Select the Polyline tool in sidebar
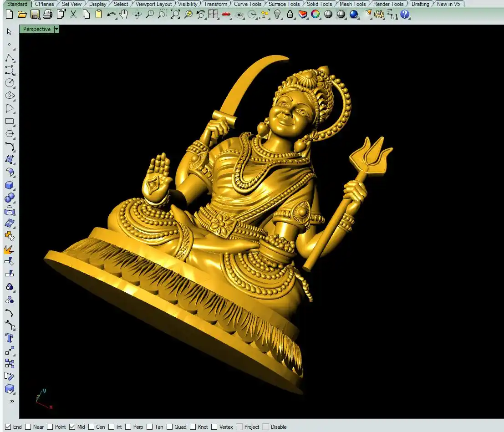Screen dimensions: 504x432 (x=9, y=58)
